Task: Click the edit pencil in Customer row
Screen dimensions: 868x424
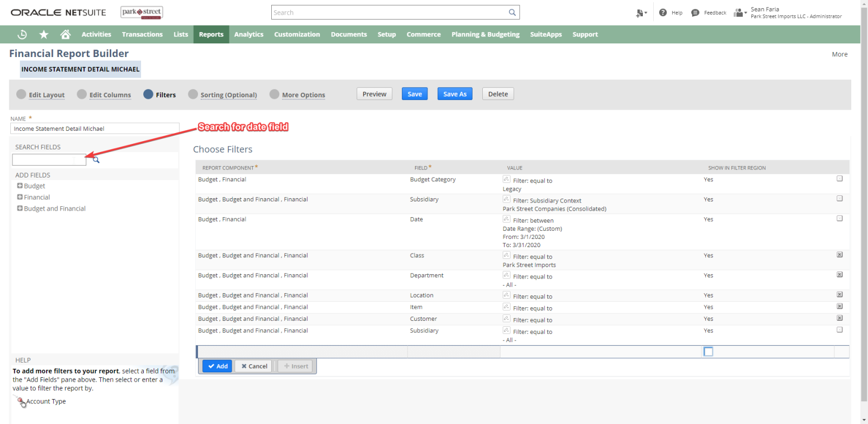Action: [x=506, y=319]
